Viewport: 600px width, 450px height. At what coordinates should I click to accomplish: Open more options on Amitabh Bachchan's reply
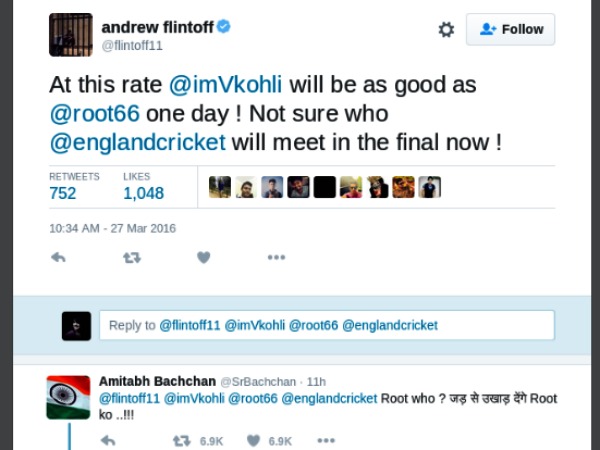[326, 440]
